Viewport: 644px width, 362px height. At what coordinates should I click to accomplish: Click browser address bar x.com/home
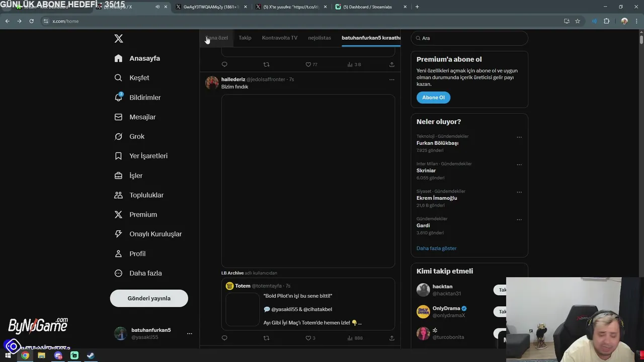tap(65, 21)
